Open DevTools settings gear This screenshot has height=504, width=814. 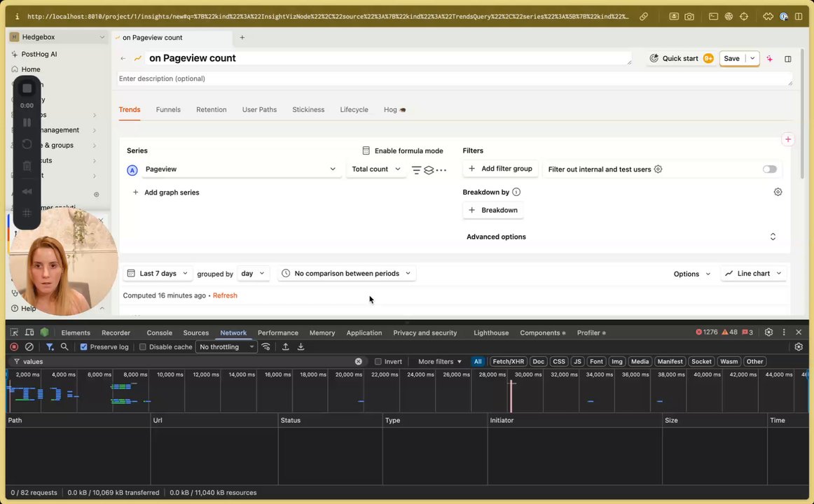(x=768, y=332)
